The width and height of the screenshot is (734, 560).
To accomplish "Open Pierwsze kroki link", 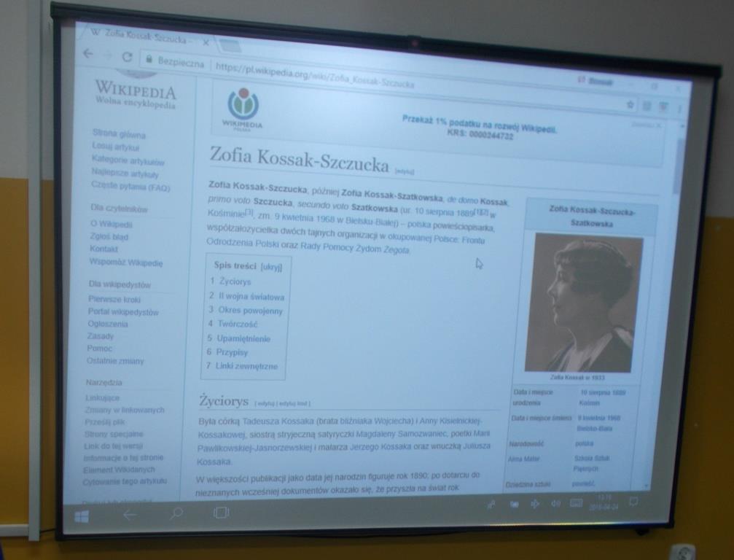I will (x=114, y=299).
